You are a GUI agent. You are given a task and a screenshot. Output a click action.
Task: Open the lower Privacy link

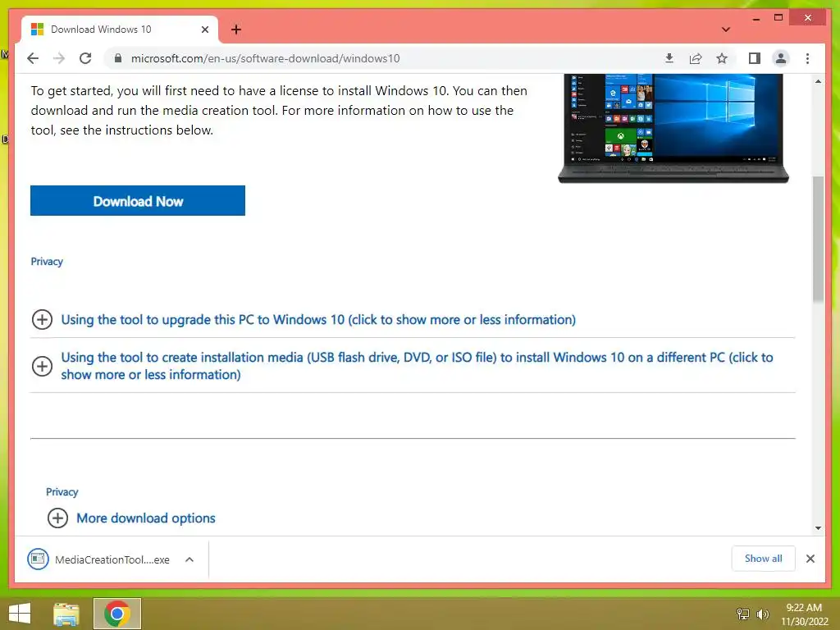(62, 492)
